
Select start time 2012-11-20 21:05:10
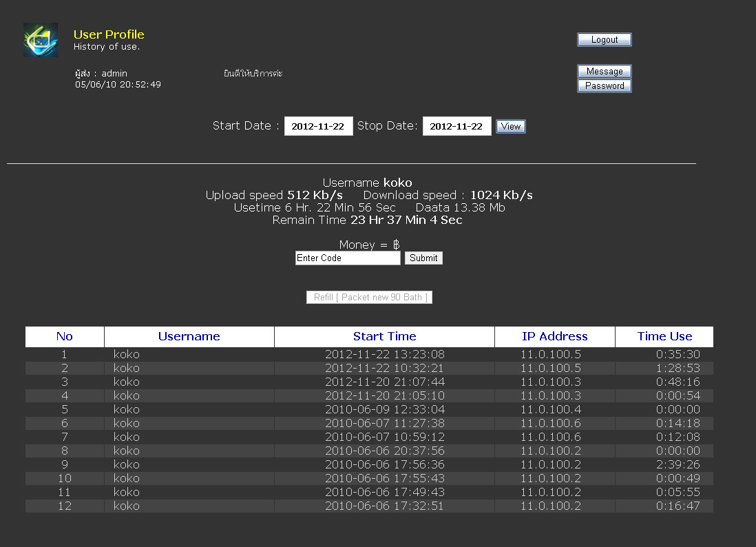pos(384,395)
